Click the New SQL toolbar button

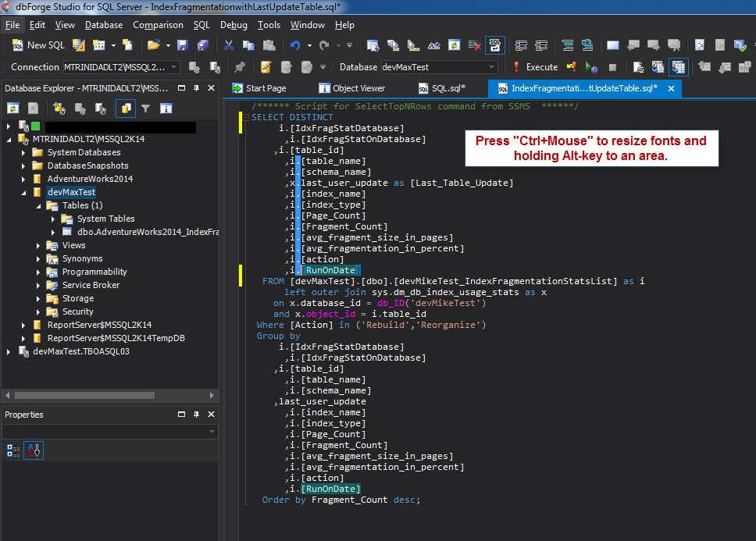tap(38, 45)
